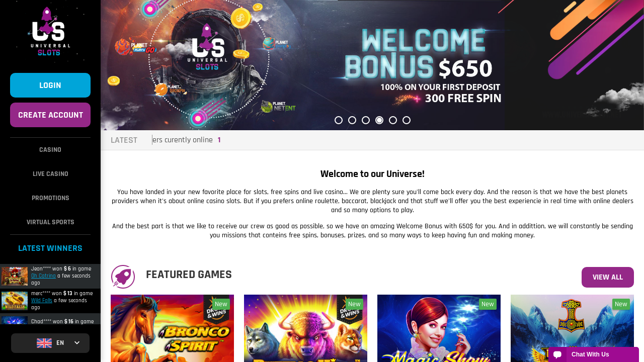Go to Promotions in sidebar

point(50,198)
